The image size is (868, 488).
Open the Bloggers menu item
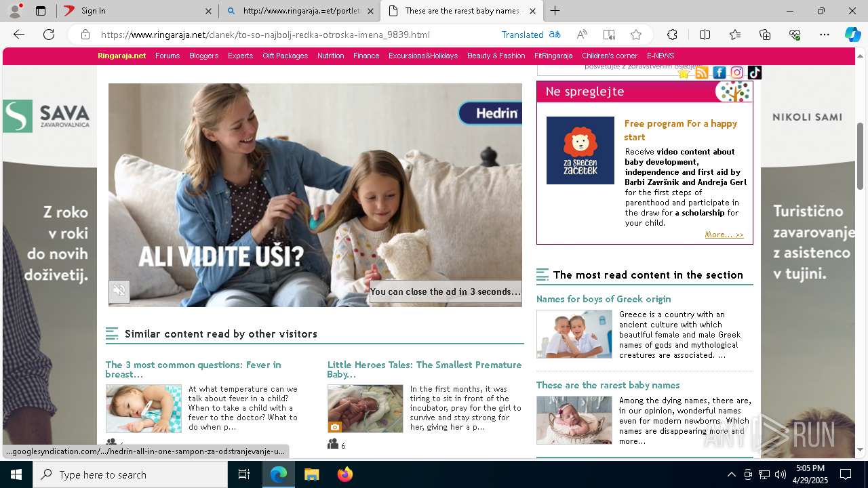click(203, 56)
